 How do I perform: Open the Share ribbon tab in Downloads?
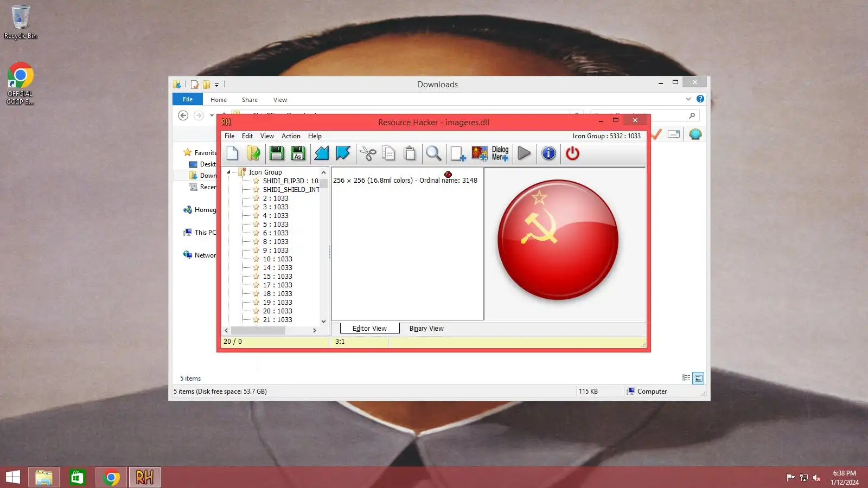pyautogui.click(x=250, y=100)
